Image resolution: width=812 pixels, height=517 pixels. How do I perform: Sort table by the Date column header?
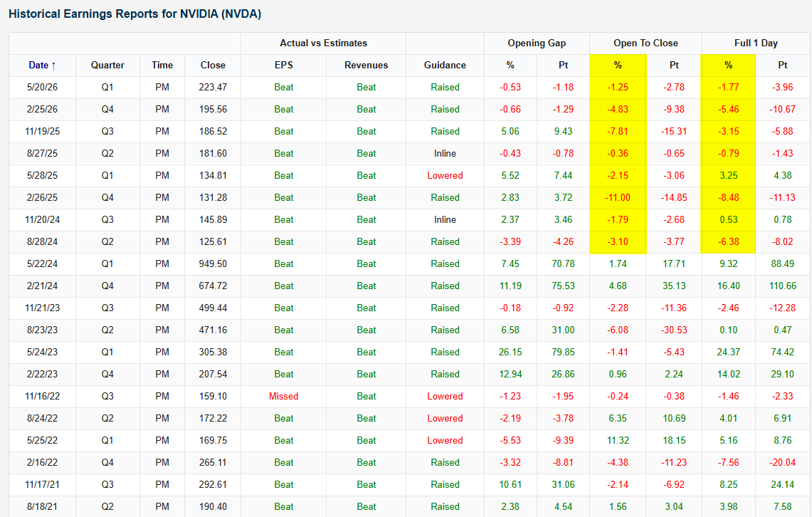42,66
